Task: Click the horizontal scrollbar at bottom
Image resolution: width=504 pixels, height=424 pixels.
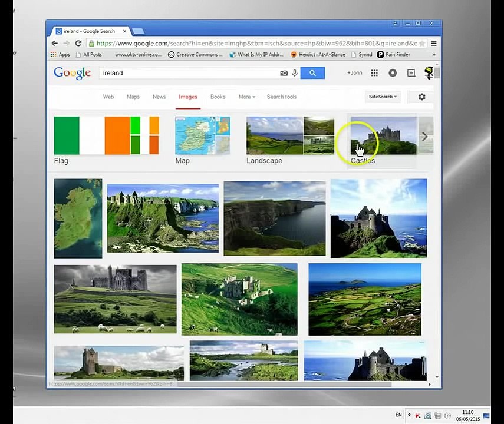Action: [x=285, y=384]
